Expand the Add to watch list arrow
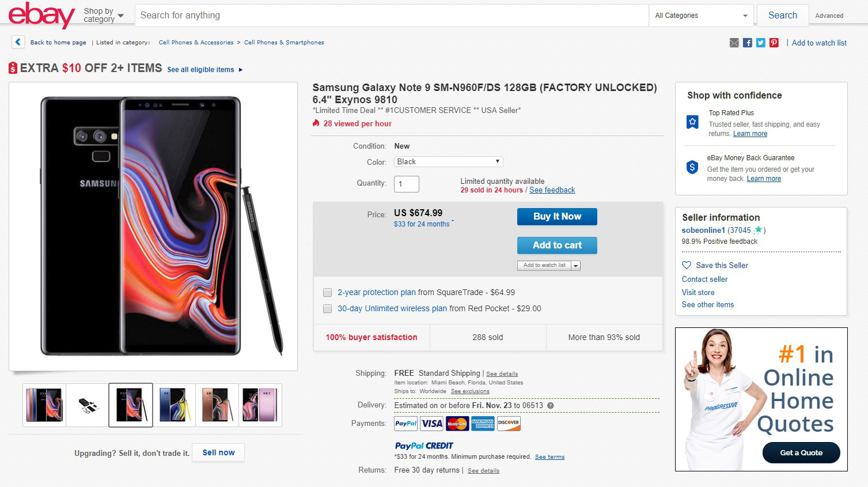This screenshot has height=487, width=868. (576, 266)
